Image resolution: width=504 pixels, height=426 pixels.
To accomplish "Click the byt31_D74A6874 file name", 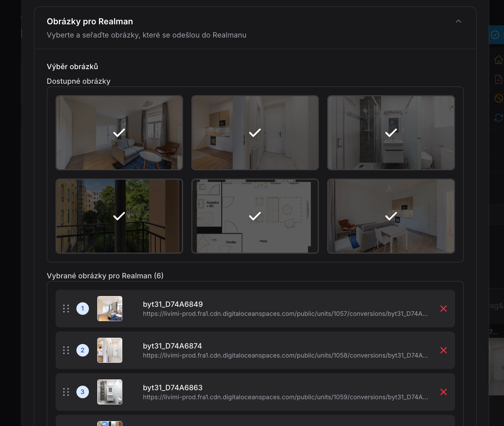I will pos(173,346).
